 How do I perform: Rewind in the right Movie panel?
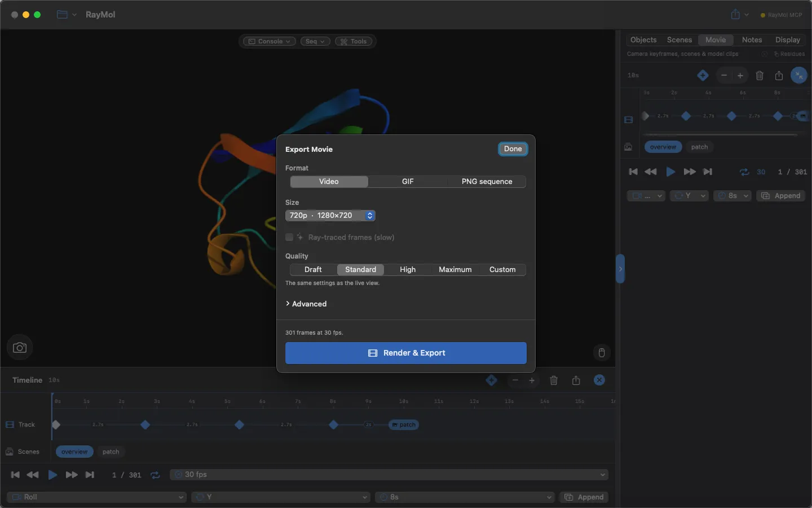tap(650, 172)
